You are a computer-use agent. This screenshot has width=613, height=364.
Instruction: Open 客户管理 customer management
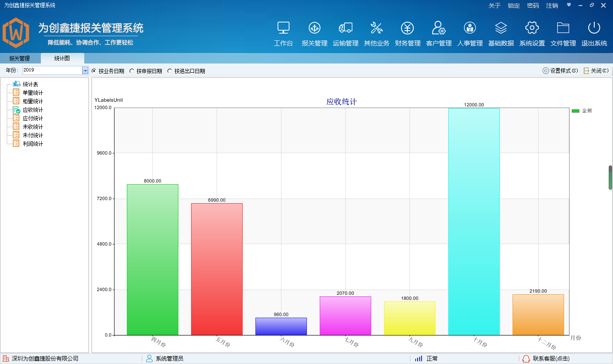438,33
